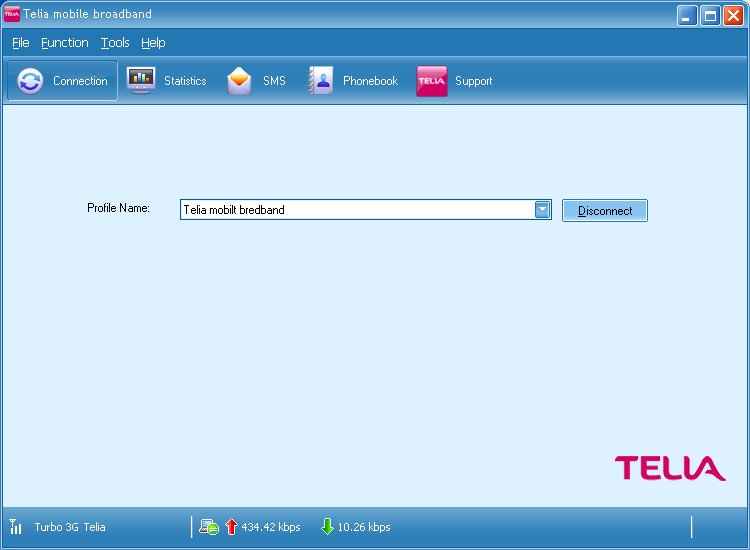
Task: Switch to the Statistics tab label
Action: pos(185,81)
